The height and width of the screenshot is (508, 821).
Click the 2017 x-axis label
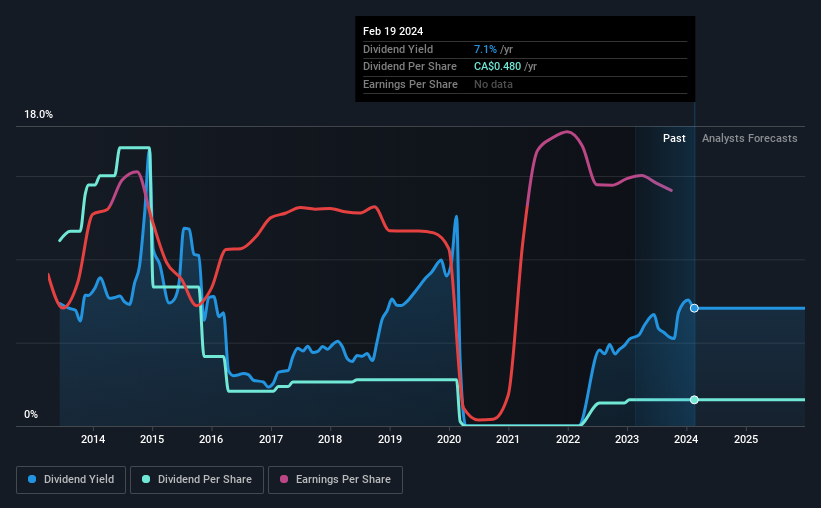pyautogui.click(x=271, y=439)
